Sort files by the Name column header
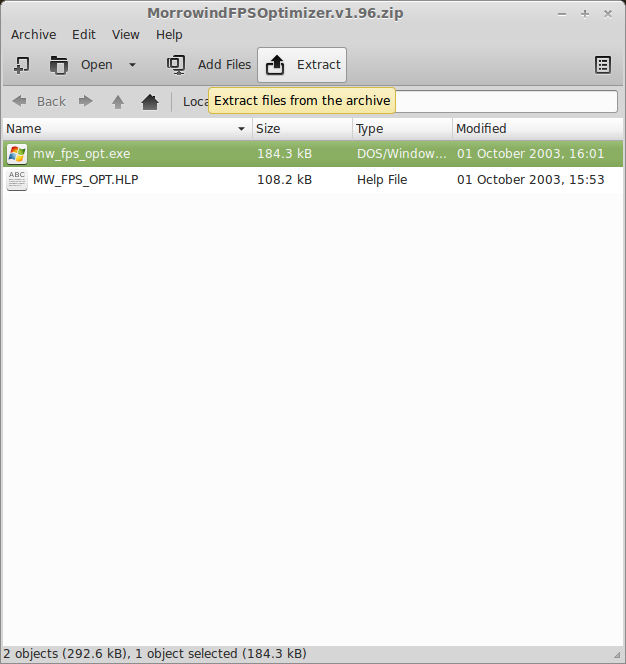This screenshot has height=664, width=626. coord(127,129)
